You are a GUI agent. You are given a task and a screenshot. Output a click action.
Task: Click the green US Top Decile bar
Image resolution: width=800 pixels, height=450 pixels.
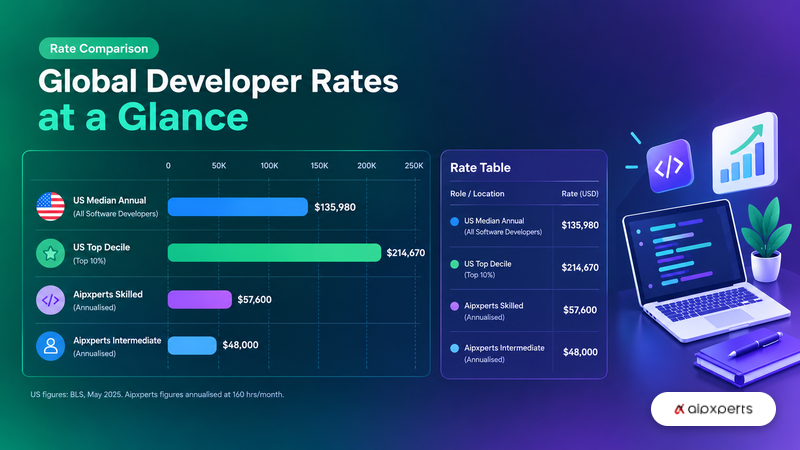point(274,253)
